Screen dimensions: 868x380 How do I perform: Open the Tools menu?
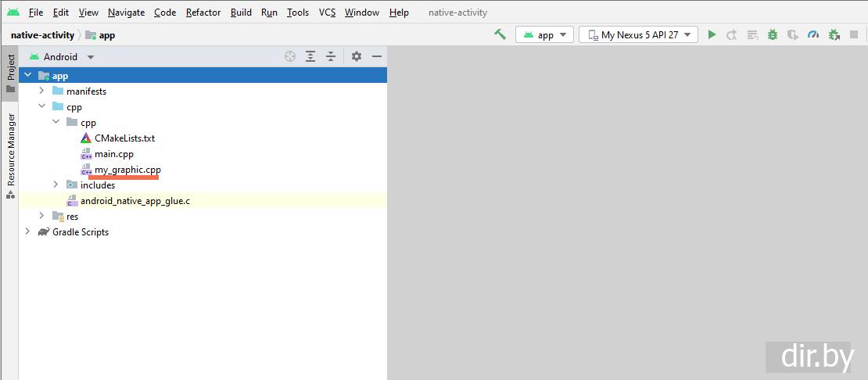pyautogui.click(x=298, y=13)
